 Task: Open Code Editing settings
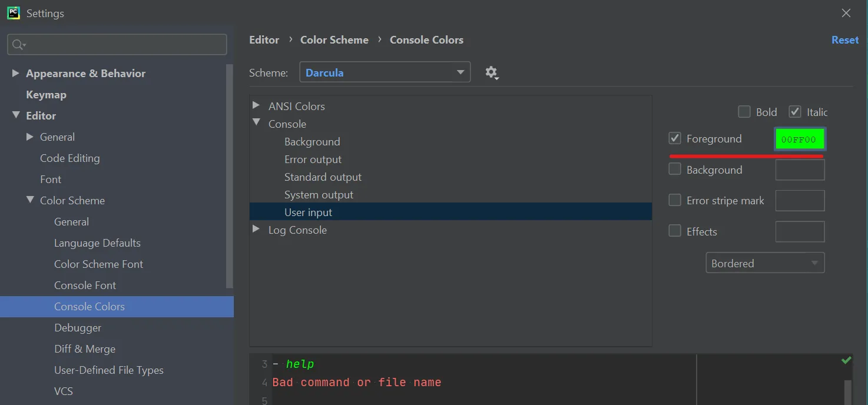coord(69,158)
